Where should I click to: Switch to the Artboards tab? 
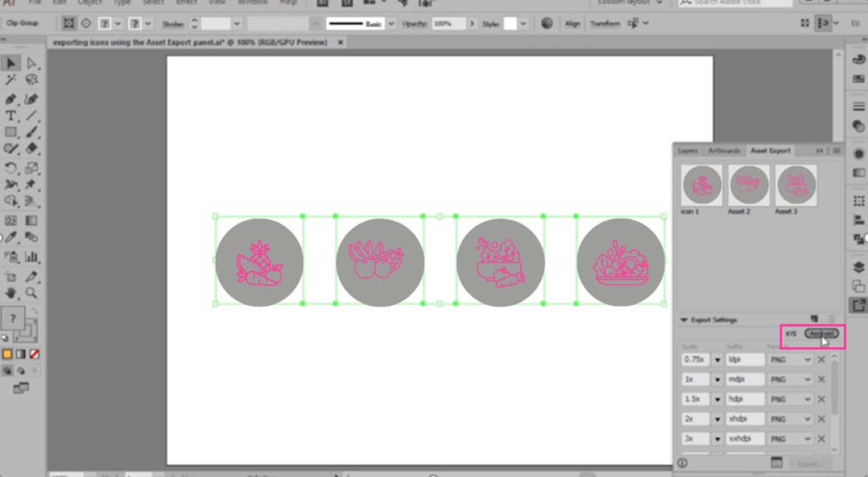point(724,151)
